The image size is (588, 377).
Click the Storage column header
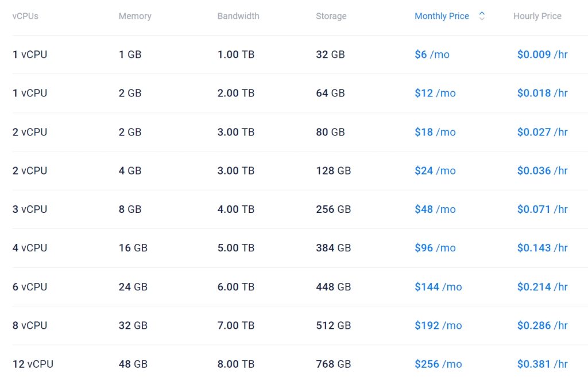click(x=331, y=16)
